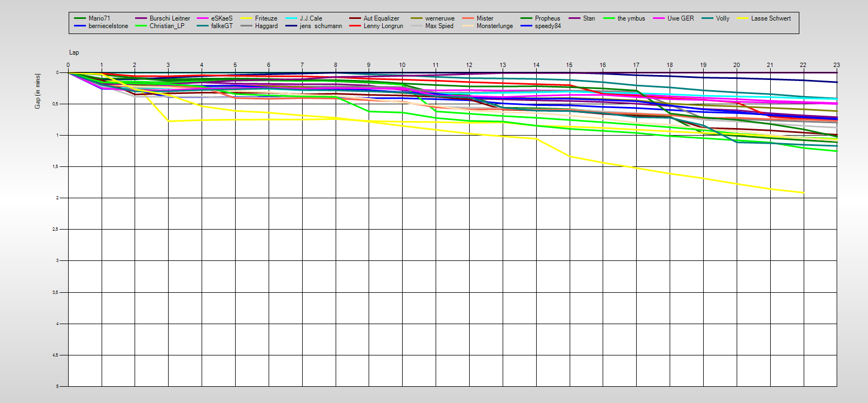Click the gap value 5 on the vertical axis
Image resolution: width=868 pixels, height=403 pixels.
57,386
